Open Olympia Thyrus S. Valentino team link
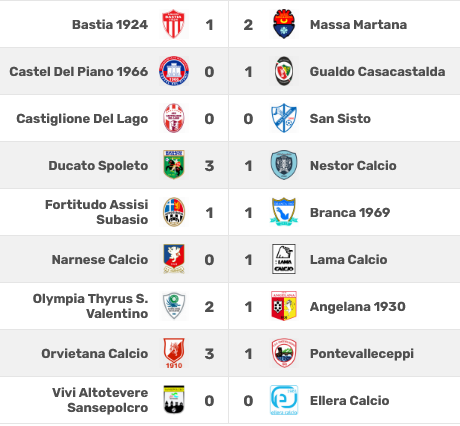Viewport: 460px width, 426px height. pos(91,306)
